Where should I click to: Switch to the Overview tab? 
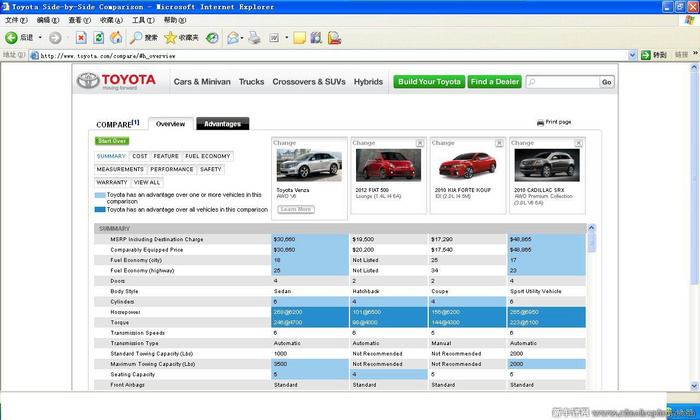point(171,124)
